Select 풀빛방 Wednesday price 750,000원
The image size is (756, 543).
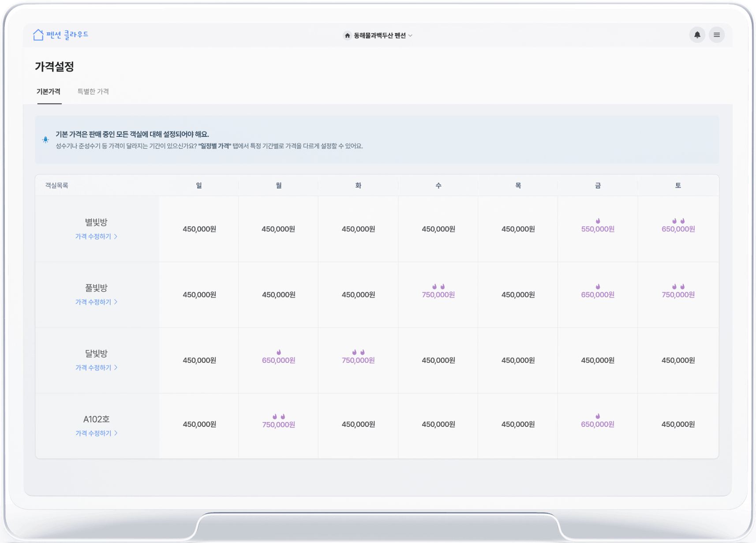point(438,295)
